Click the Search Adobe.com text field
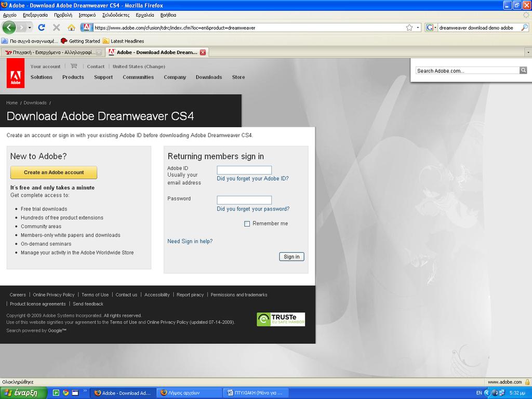 (468, 70)
